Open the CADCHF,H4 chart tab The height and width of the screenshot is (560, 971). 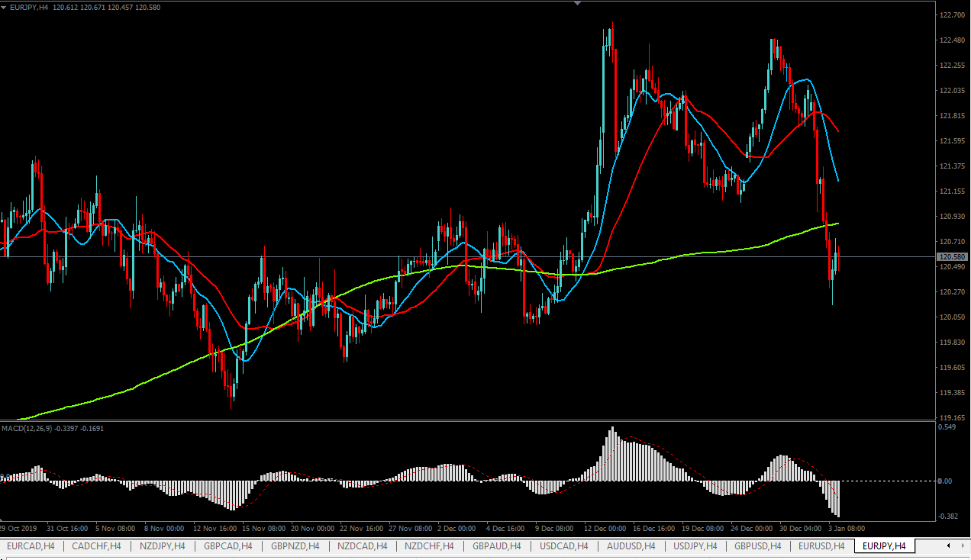96,546
